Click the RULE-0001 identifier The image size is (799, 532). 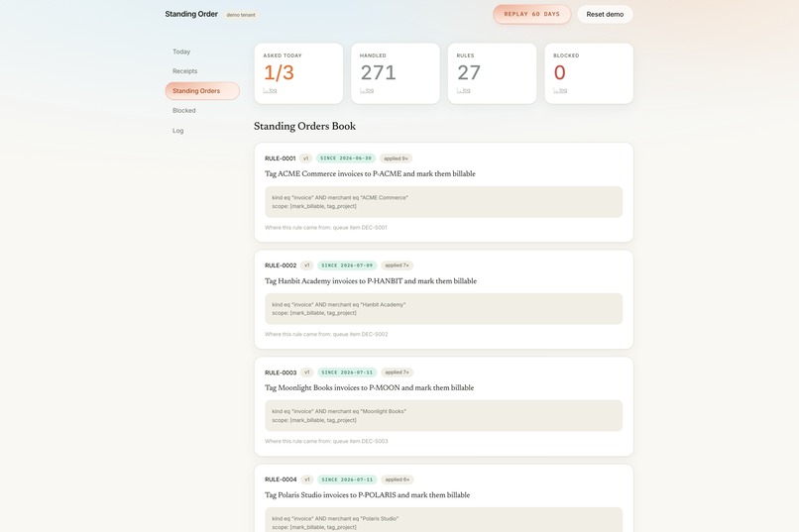[280, 159]
